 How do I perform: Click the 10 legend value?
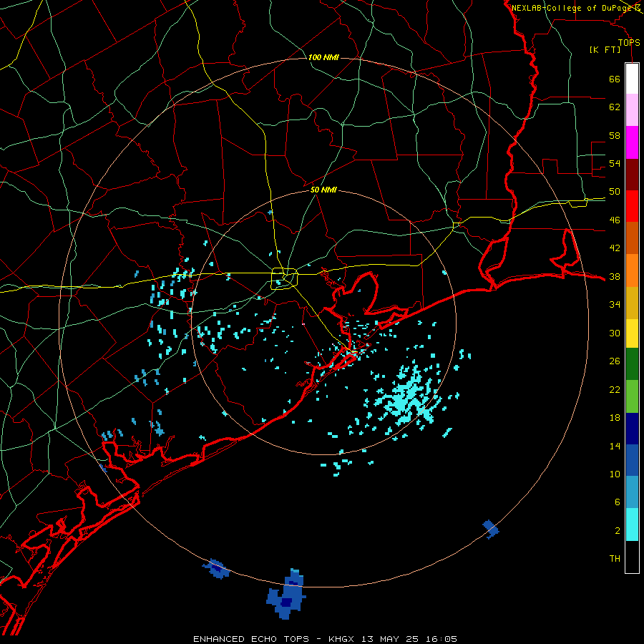tap(615, 474)
